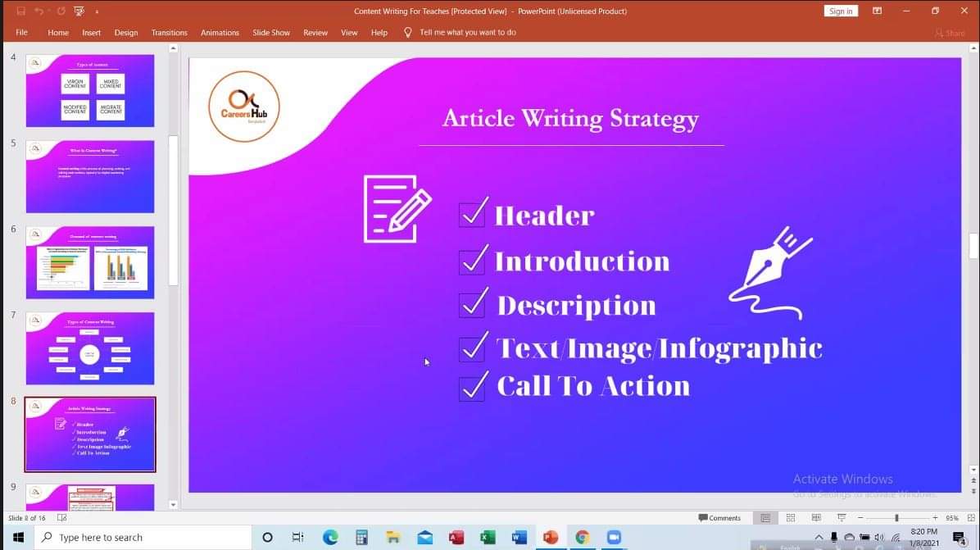Switch to the Design tab
This screenshot has width=980, height=550.
tap(125, 33)
